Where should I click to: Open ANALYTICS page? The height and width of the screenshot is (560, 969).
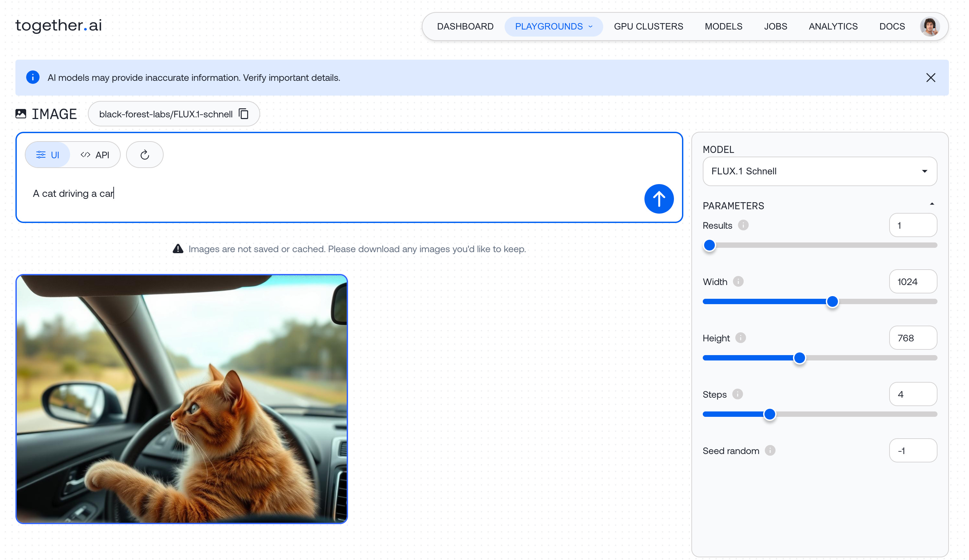tap(833, 26)
